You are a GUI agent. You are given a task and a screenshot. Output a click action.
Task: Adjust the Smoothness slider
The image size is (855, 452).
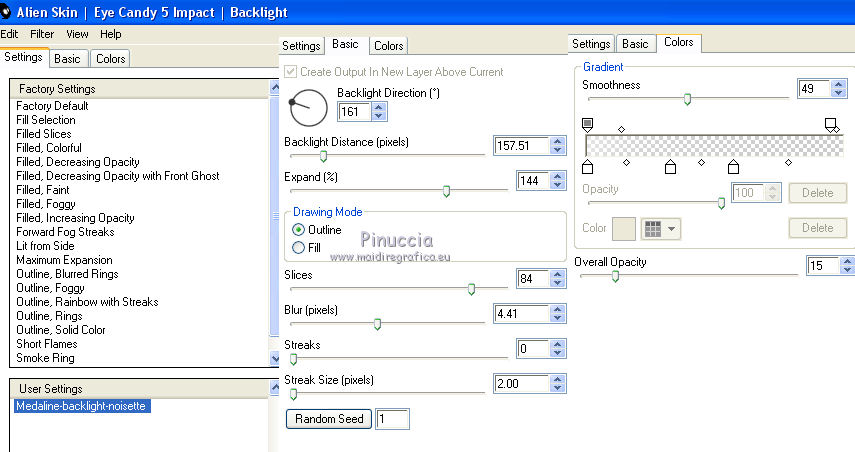pyautogui.click(x=688, y=99)
